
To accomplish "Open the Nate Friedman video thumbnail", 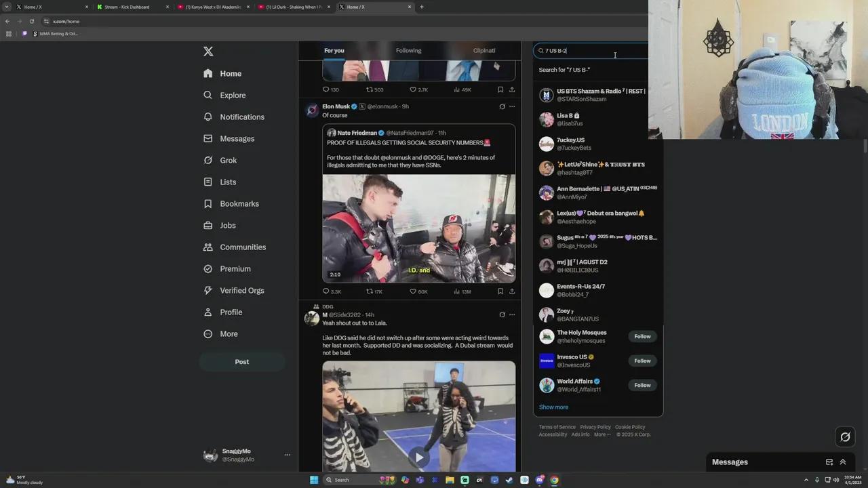I will point(419,228).
